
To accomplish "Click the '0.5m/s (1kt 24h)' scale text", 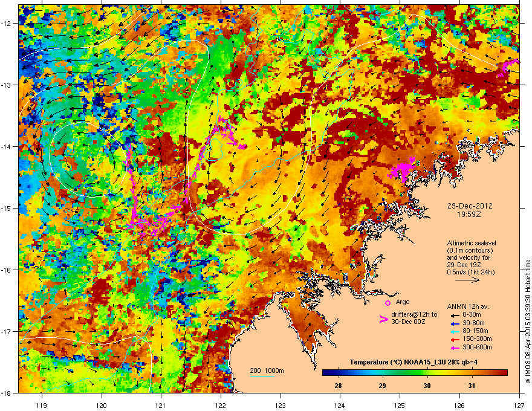I will [x=470, y=272].
